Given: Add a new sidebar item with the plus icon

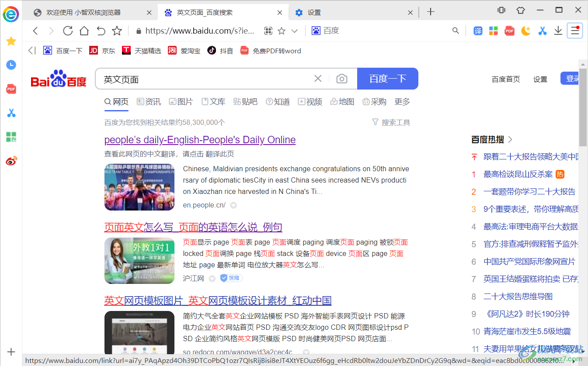Looking at the screenshot, I should 11,352.
